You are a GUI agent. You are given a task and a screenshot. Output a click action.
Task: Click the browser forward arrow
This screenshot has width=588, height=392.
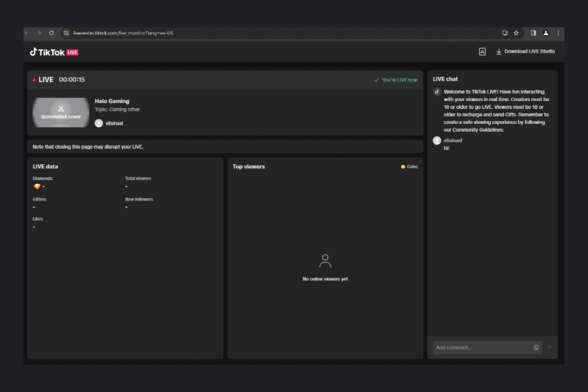click(x=39, y=33)
